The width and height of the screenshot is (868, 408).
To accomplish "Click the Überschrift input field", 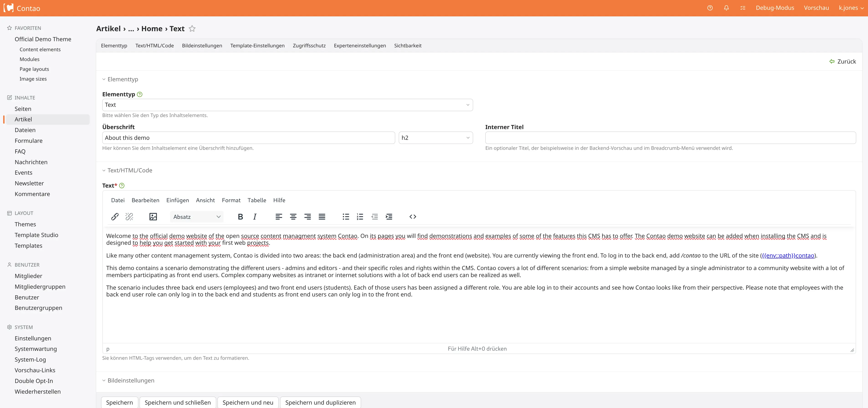I will [x=249, y=138].
